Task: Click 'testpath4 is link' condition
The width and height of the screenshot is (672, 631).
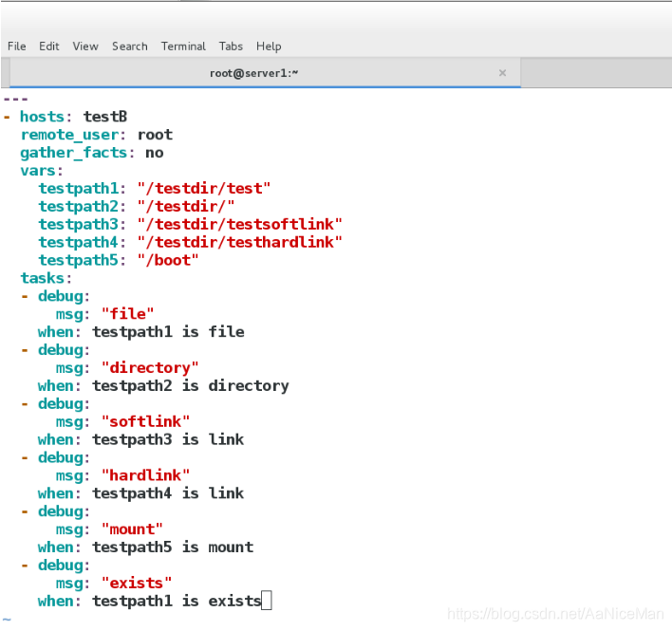Action: click(x=168, y=493)
